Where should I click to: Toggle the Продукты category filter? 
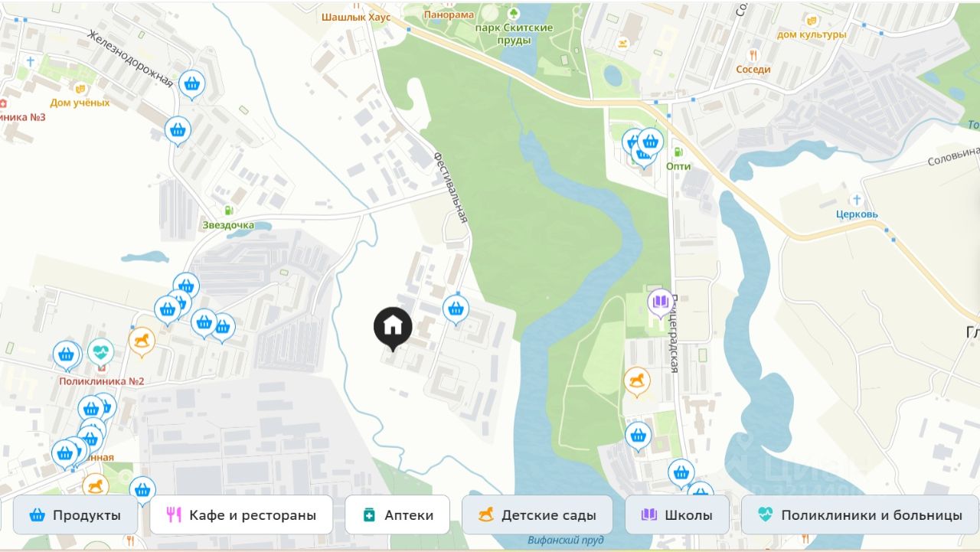75,515
